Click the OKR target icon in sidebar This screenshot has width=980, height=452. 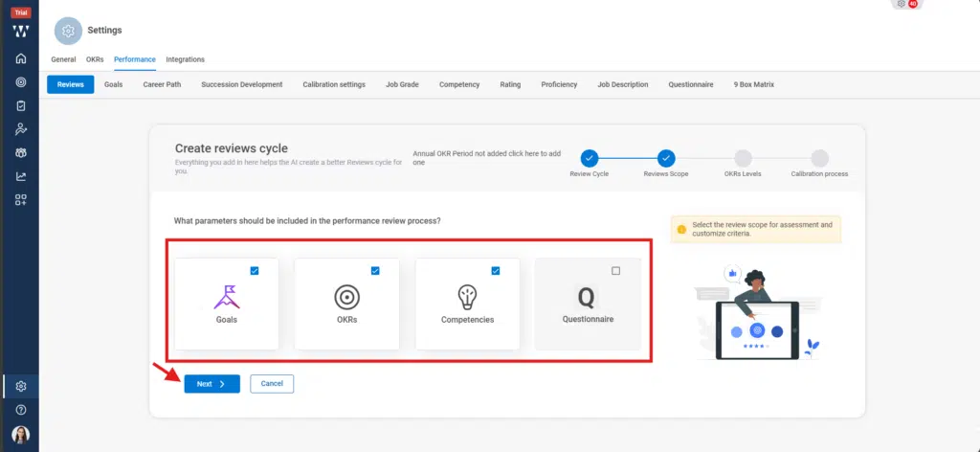(x=20, y=82)
